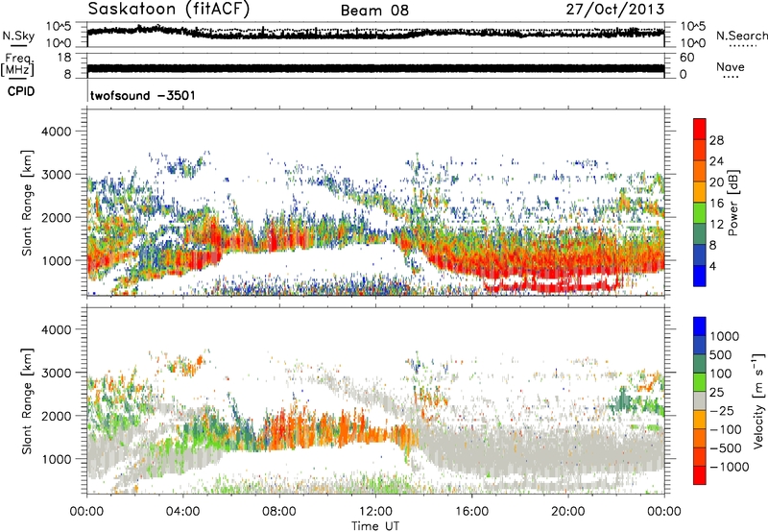This screenshot has height=532, width=768.
Task: Click the power panel 'Slant Range [km]' axis title
Action: 27,203
